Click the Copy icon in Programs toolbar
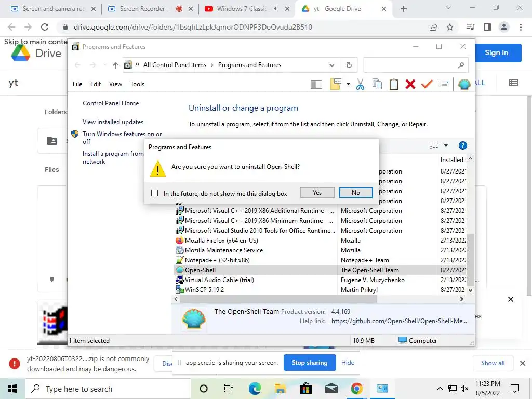 point(377,84)
